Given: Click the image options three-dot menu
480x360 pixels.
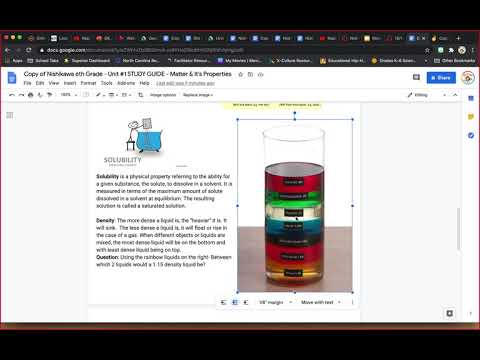Looking at the screenshot, I should coord(352,302).
